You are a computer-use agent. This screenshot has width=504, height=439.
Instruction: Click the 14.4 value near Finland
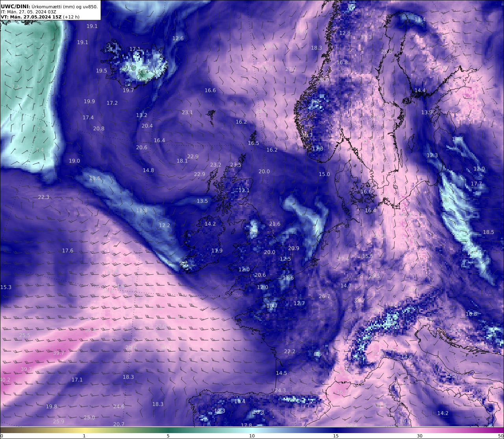point(420,90)
